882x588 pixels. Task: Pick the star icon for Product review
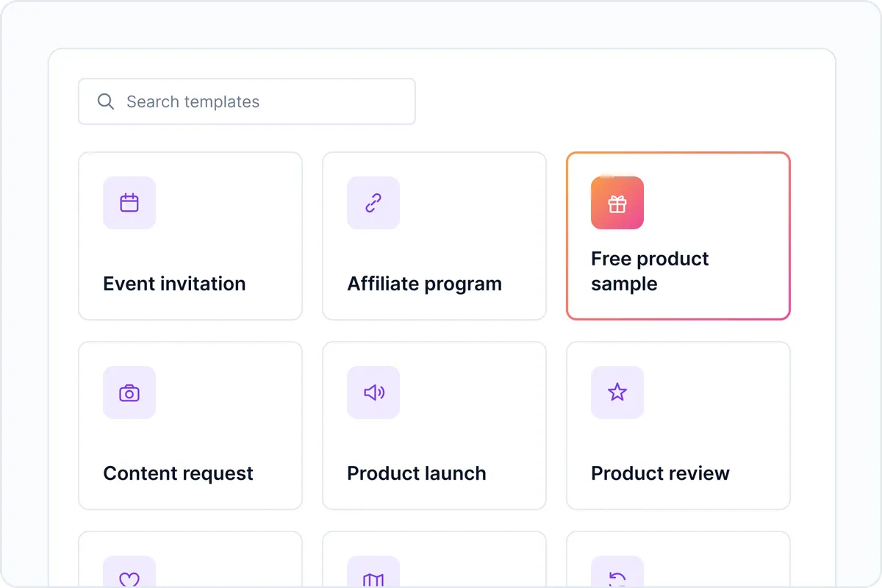tap(617, 392)
